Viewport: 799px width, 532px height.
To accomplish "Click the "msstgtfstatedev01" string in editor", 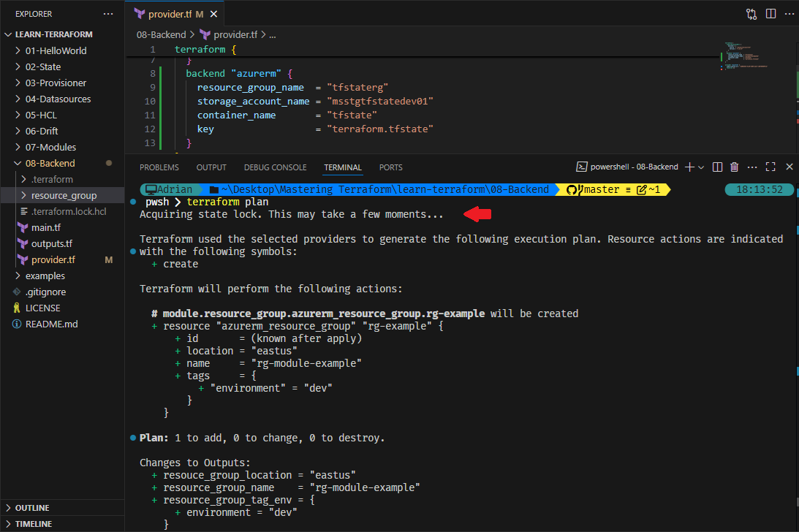I will (379, 102).
